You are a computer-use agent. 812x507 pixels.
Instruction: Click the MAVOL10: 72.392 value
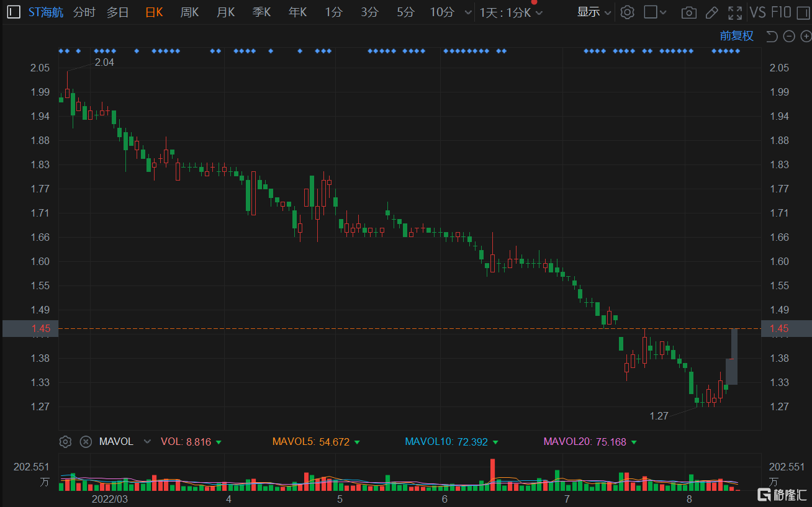[x=447, y=442]
